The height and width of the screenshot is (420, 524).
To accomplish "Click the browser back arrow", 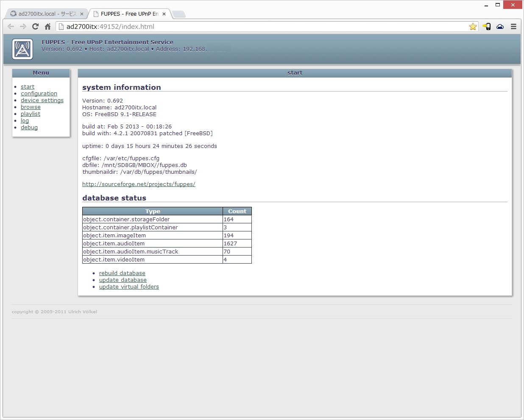I will [x=11, y=26].
